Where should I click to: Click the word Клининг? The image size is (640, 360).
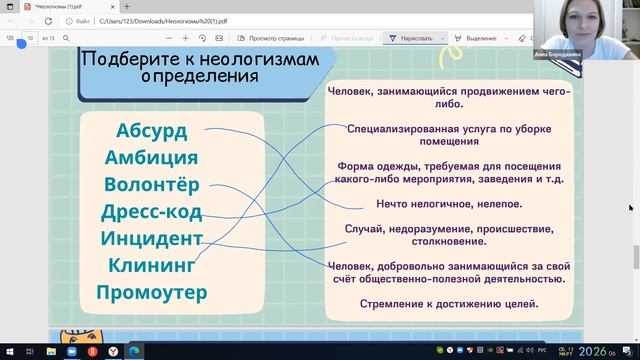click(151, 265)
